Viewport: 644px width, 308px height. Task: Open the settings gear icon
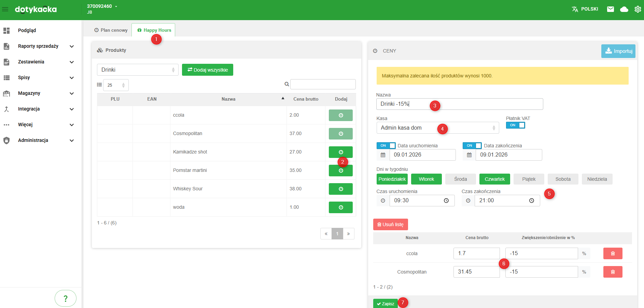pyautogui.click(x=638, y=9)
